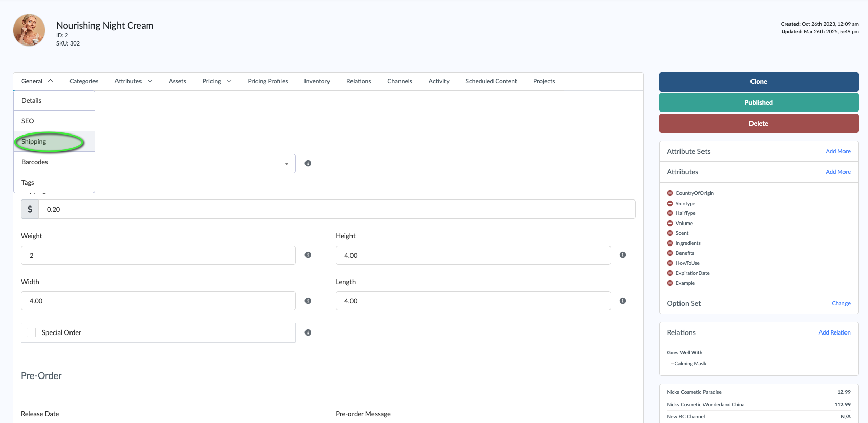Click the product avatar thumbnail
This screenshot has height=423, width=868.
pos(29,30)
